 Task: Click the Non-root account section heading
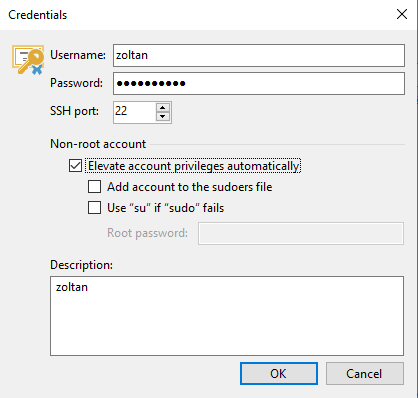[x=98, y=144]
